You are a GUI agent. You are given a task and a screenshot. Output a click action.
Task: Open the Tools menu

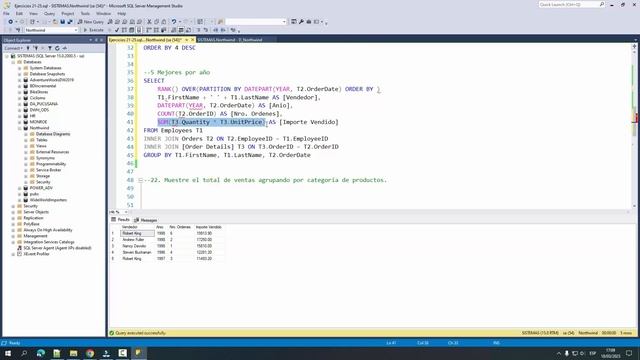point(85,13)
